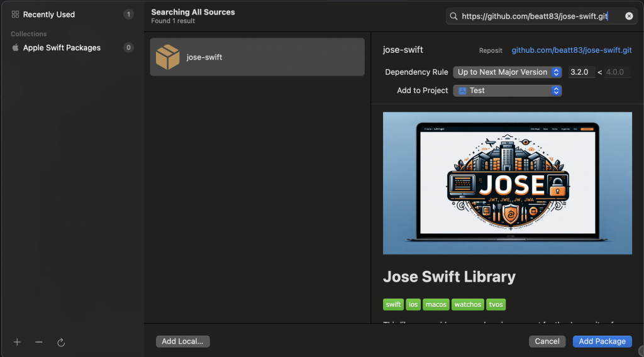644x357 pixels.
Task: Open the Dependency Rule dropdown
Action: click(x=508, y=72)
